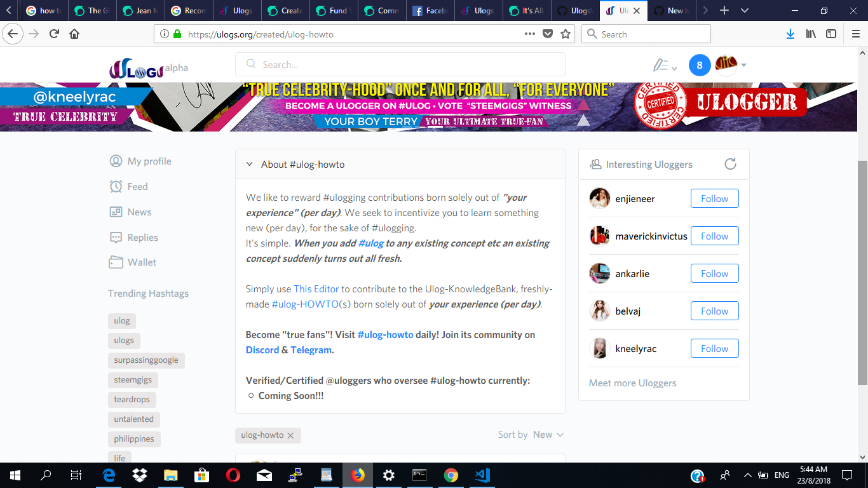Viewport: 868px width, 488px height.
Task: Open ankarlie's profile avatar
Action: pos(599,273)
